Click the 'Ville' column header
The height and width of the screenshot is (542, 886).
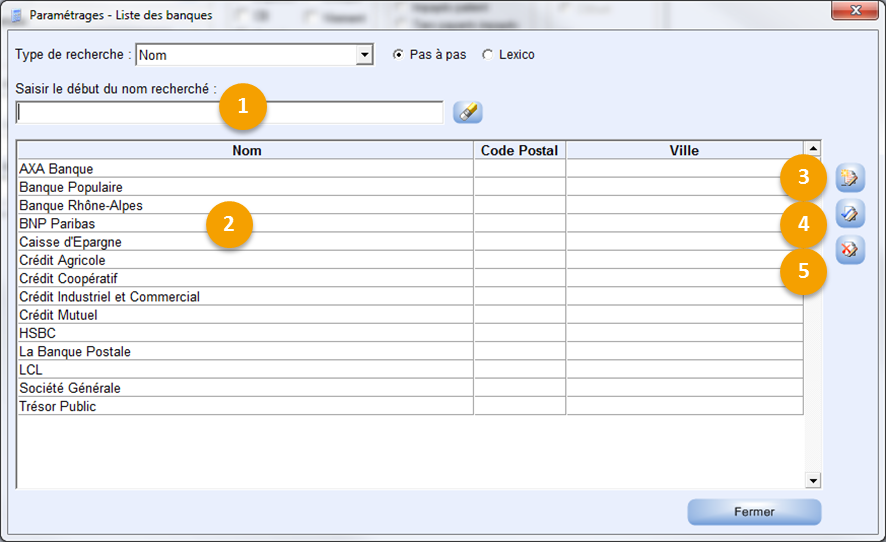tap(684, 151)
